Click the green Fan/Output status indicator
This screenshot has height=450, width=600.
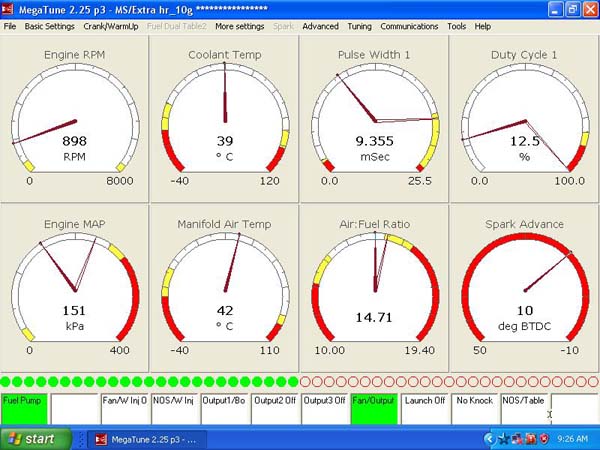point(374,409)
